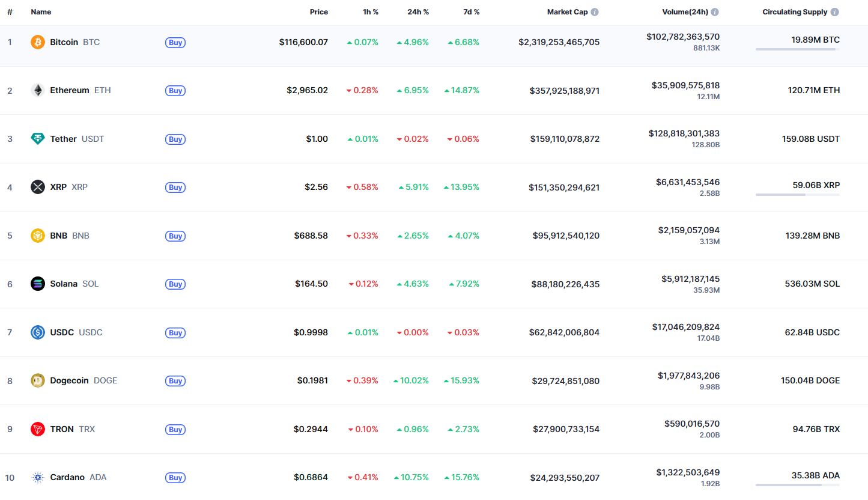Click Buy button for BNB
Screen dimensions: 868x500
coord(175,236)
